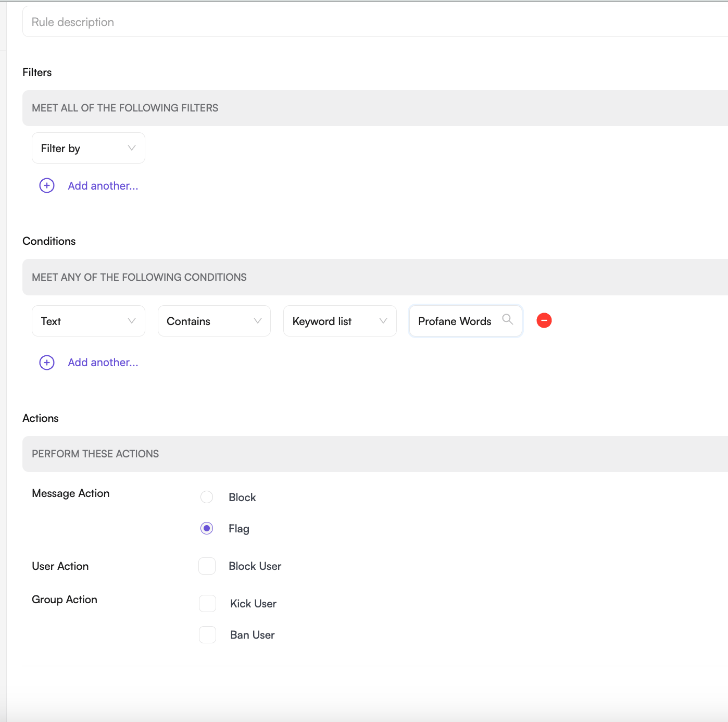Screen dimensions: 728x722
Task: Click the plus icon under Conditions
Action: pyautogui.click(x=47, y=363)
